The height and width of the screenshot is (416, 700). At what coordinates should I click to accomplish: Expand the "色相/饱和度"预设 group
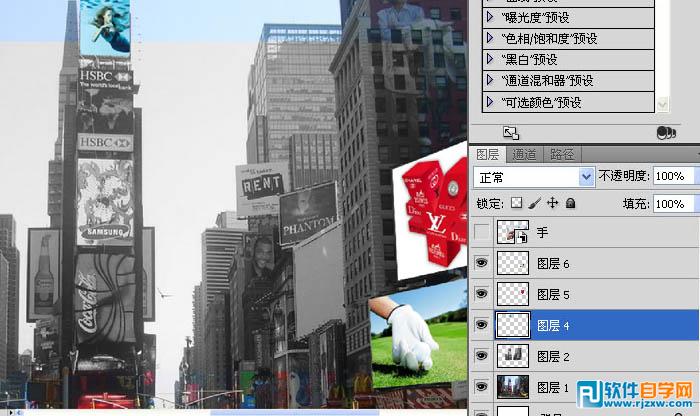[490, 38]
